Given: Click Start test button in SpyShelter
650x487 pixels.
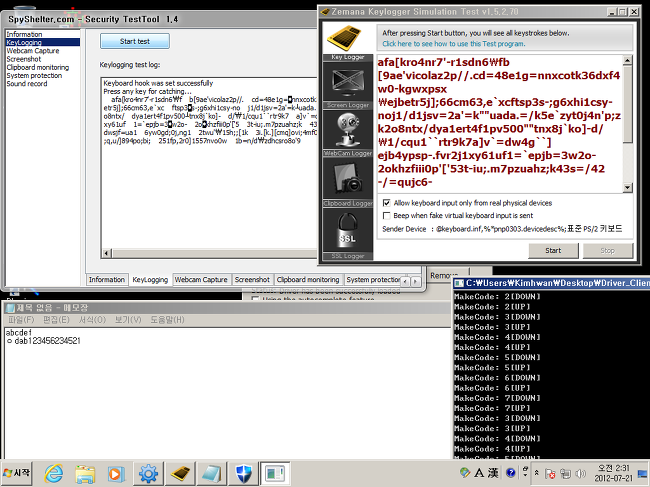Looking at the screenshot, I should point(135,41).
